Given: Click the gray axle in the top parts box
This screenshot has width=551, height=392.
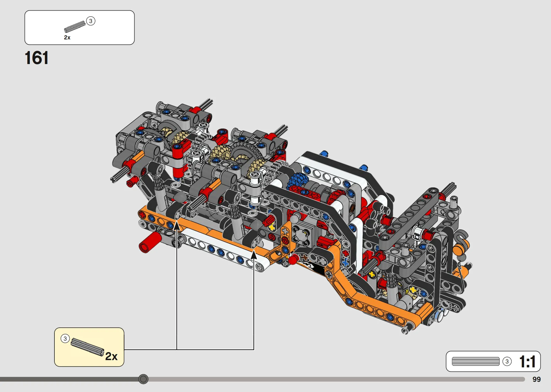Looking at the screenshot, I should tap(75, 27).
